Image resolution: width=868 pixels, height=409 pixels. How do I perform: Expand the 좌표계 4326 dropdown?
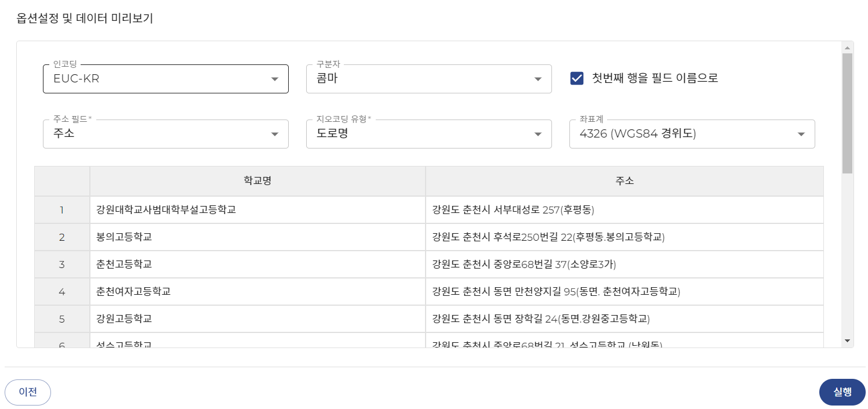pos(692,134)
